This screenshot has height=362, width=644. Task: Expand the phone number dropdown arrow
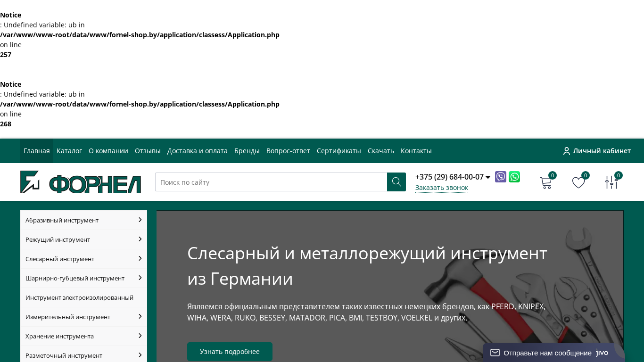[488, 177]
